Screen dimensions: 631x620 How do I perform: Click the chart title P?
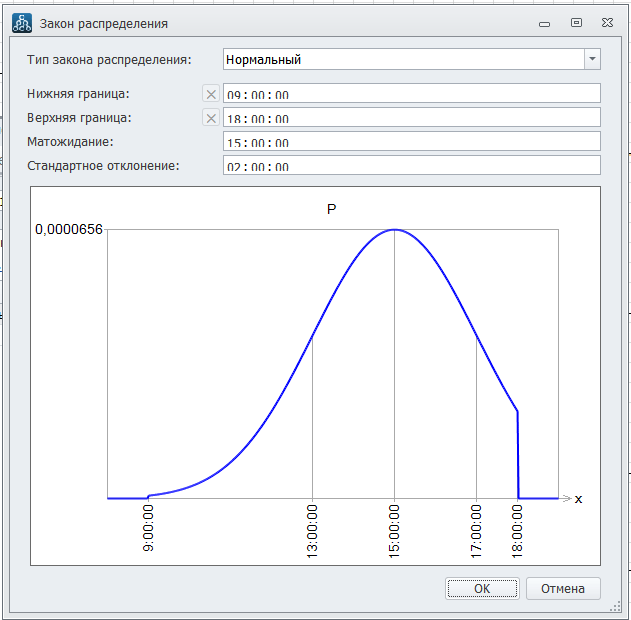tap(332, 209)
